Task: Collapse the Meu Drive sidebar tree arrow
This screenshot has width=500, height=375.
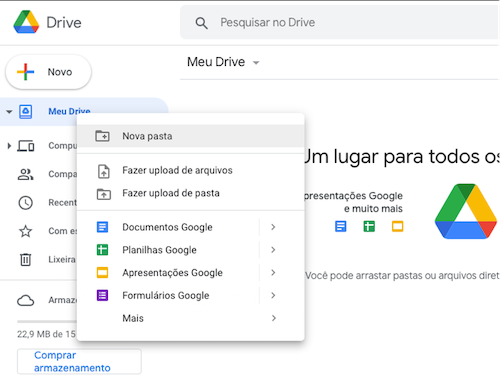Action: pyautogui.click(x=9, y=112)
